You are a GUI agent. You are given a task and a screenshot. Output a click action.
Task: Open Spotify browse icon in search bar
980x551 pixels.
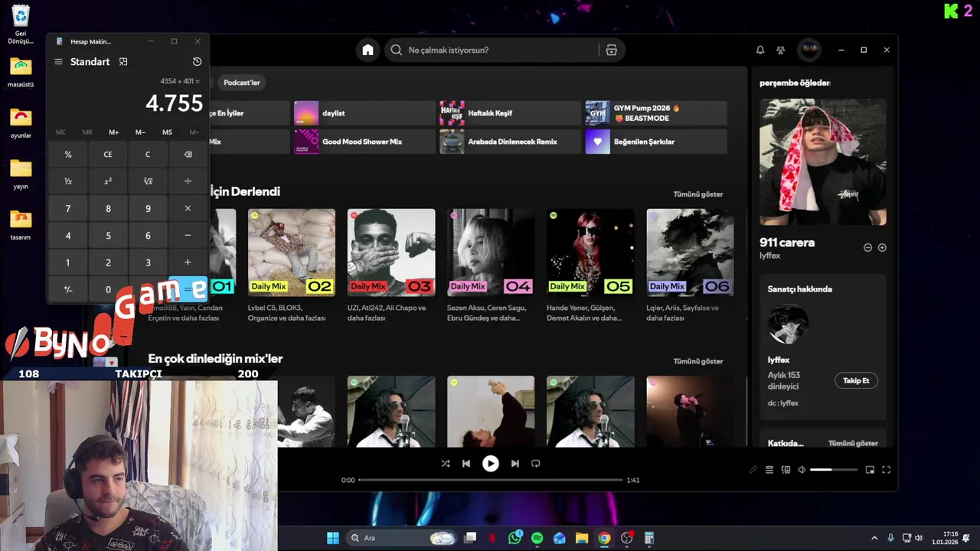point(611,50)
